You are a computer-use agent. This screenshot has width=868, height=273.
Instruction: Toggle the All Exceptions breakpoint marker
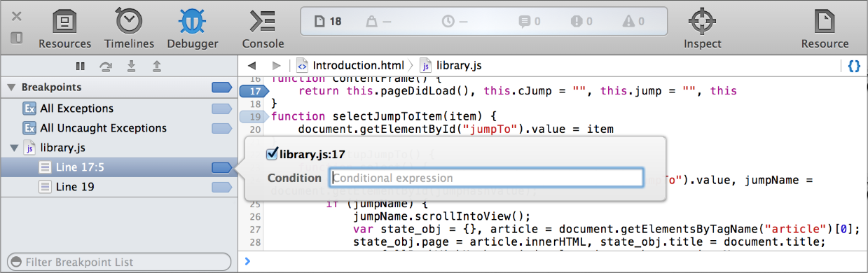pos(221,108)
